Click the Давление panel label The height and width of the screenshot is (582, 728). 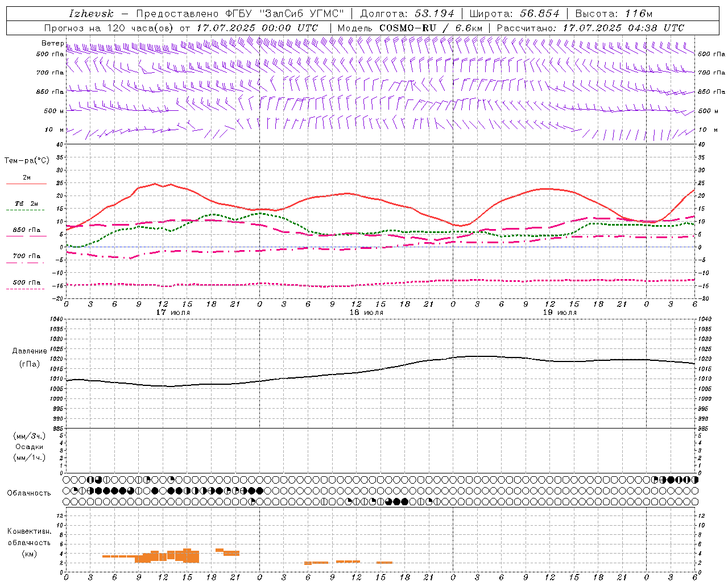[29, 351]
